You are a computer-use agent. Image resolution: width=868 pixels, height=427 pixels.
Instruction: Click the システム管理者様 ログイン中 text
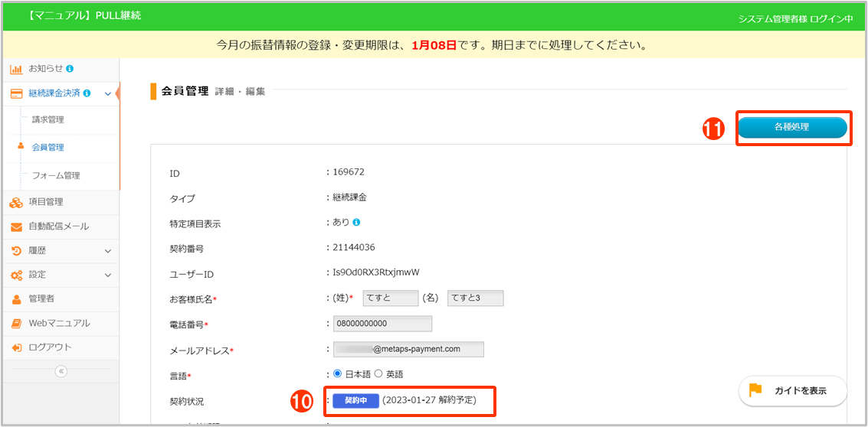pos(795,19)
